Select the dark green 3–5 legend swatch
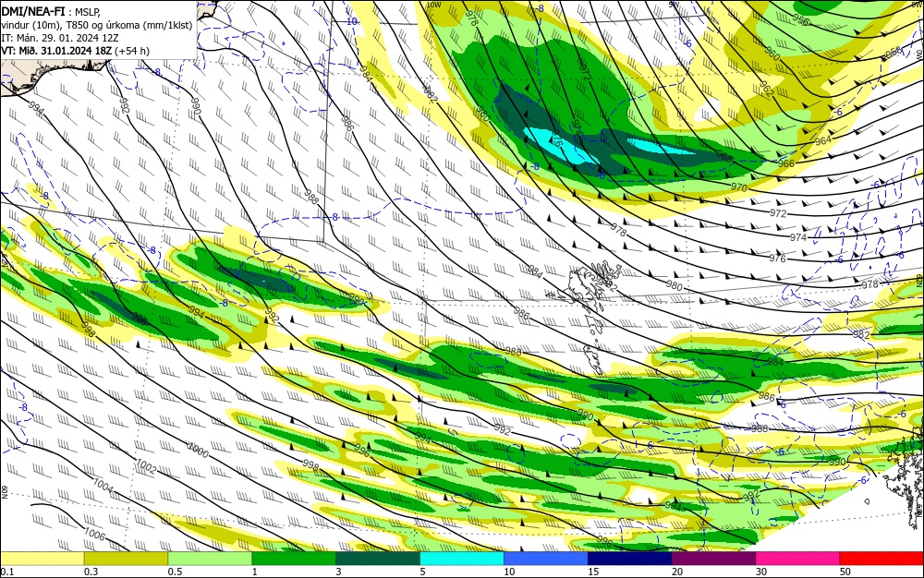Viewport: 924px width, 578px height. click(378, 559)
